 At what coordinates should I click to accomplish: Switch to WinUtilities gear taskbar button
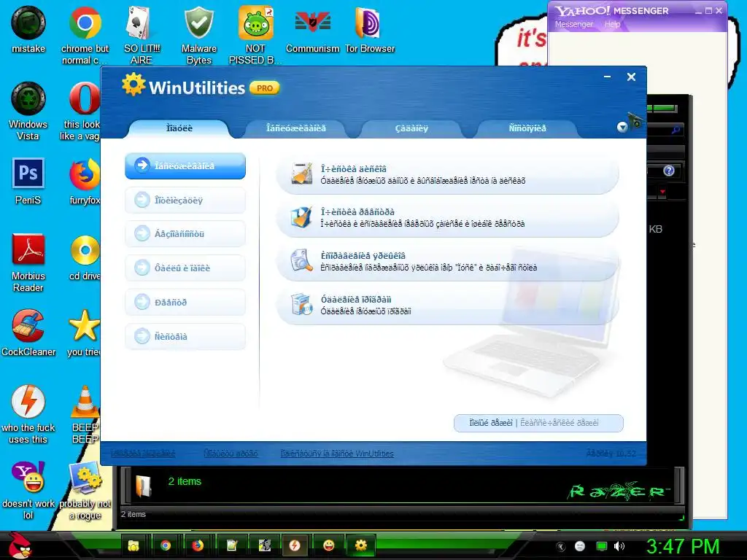point(360,545)
